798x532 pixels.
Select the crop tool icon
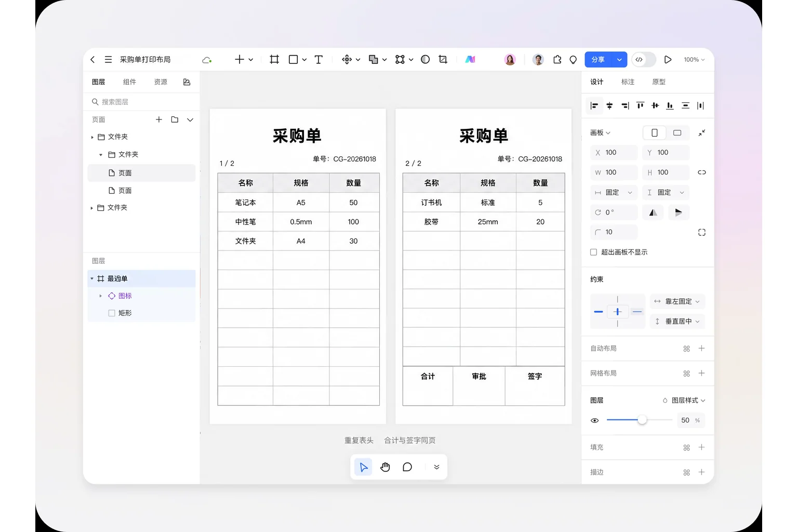[443, 60]
